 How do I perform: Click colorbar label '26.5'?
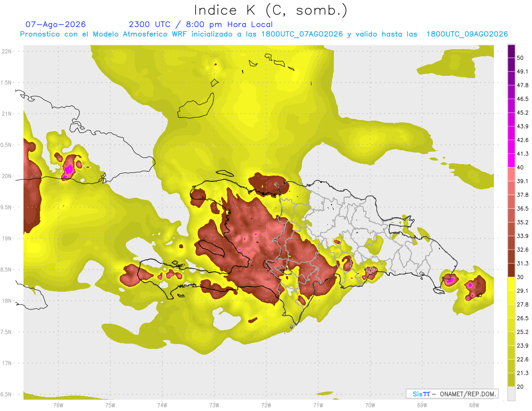pyautogui.click(x=523, y=318)
